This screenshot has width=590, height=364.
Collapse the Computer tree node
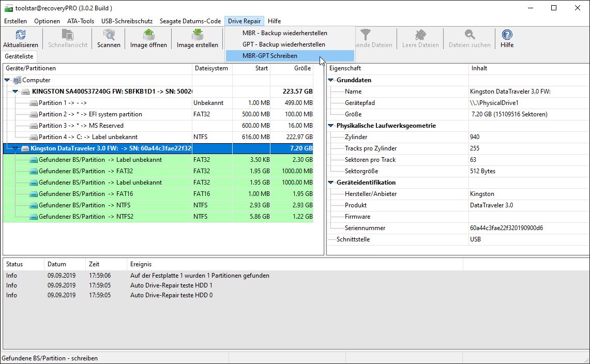[x=8, y=80]
